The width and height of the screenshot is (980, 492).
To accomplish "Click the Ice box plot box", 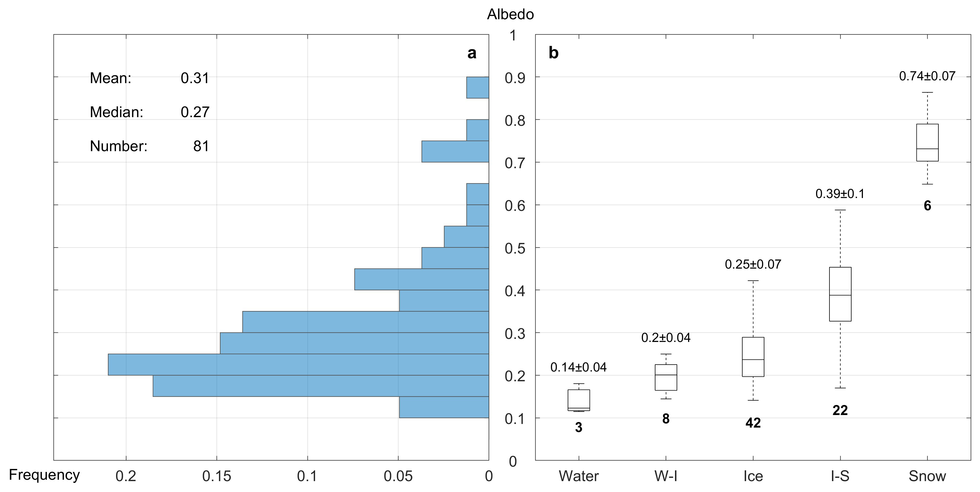I will pyautogui.click(x=753, y=356).
